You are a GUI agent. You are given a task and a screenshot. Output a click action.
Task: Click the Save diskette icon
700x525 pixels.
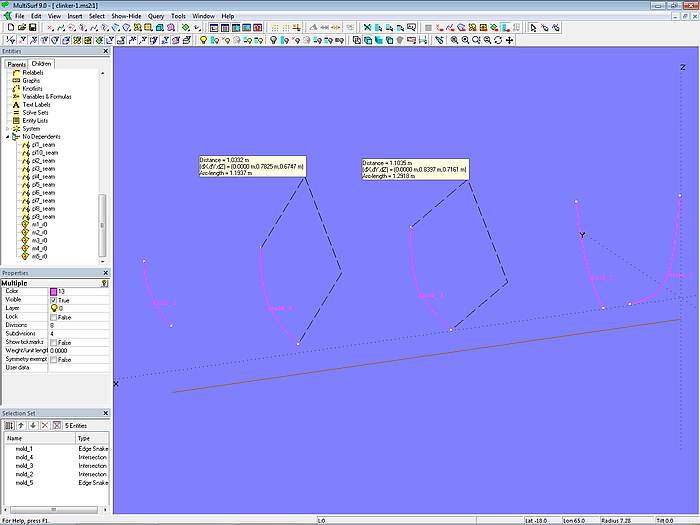pyautogui.click(x=32, y=28)
